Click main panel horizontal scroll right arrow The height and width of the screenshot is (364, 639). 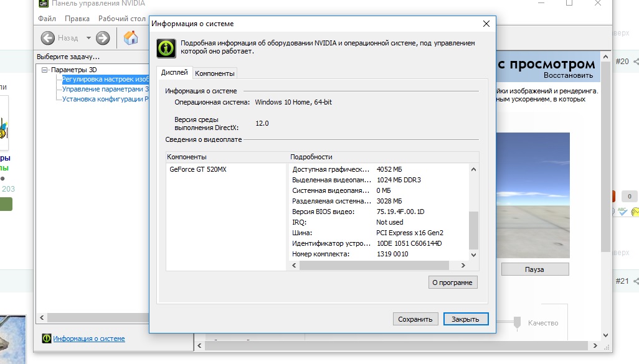595,346
